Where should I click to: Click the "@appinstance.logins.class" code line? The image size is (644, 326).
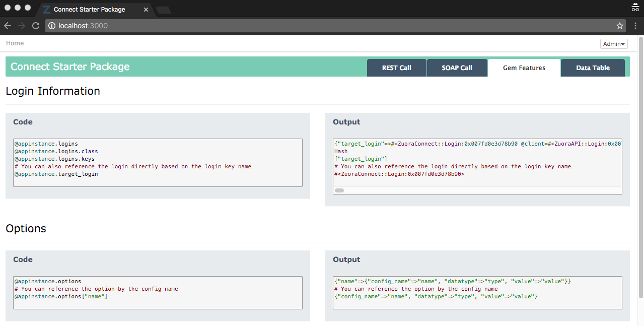click(x=56, y=151)
